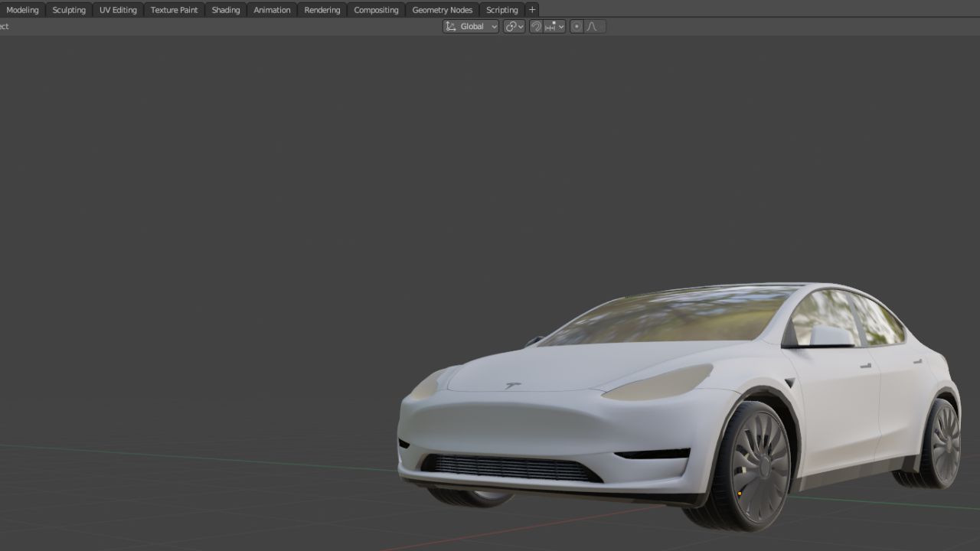Select the car's front wheel in the viewport
980x551 pixels.
point(756,467)
